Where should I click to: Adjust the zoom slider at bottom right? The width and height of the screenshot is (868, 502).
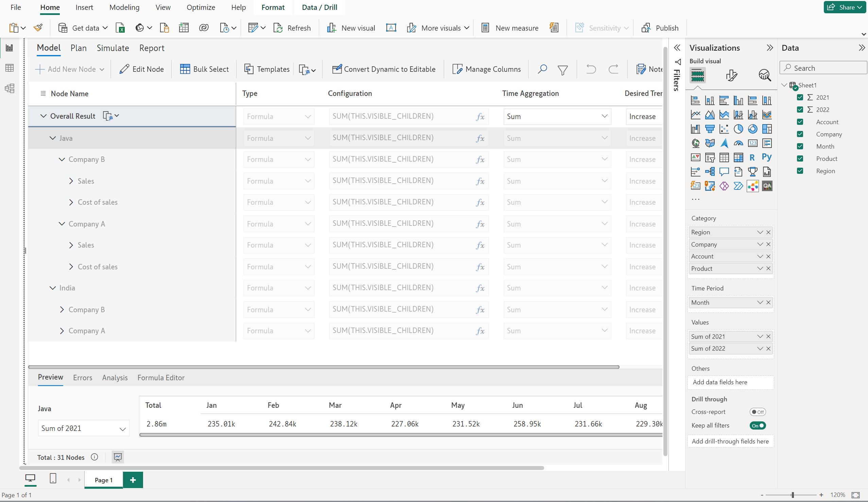pyautogui.click(x=793, y=495)
